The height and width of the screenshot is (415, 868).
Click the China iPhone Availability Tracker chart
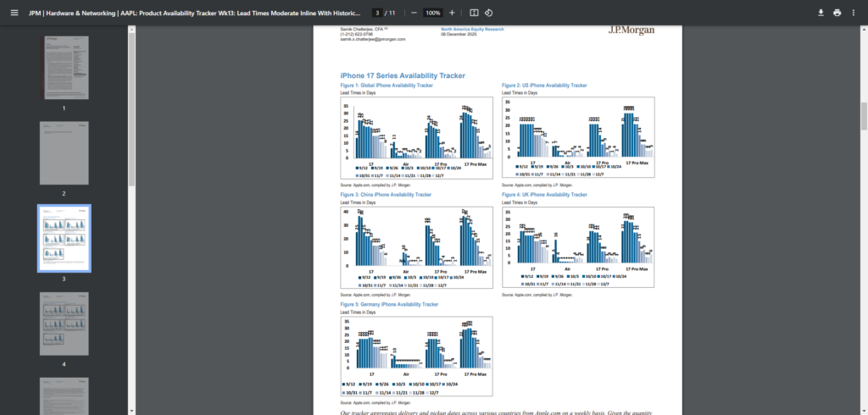pyautogui.click(x=404, y=245)
